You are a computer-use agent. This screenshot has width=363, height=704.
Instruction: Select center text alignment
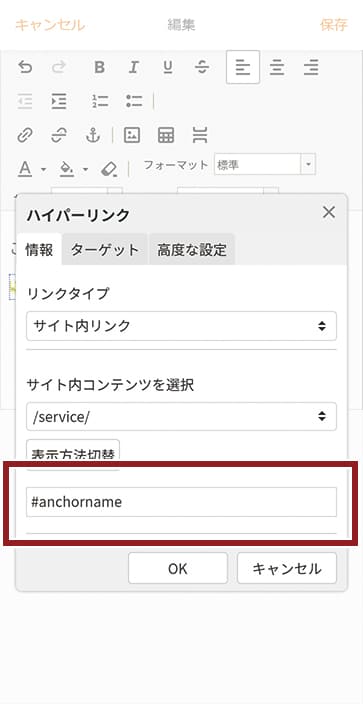[277, 67]
